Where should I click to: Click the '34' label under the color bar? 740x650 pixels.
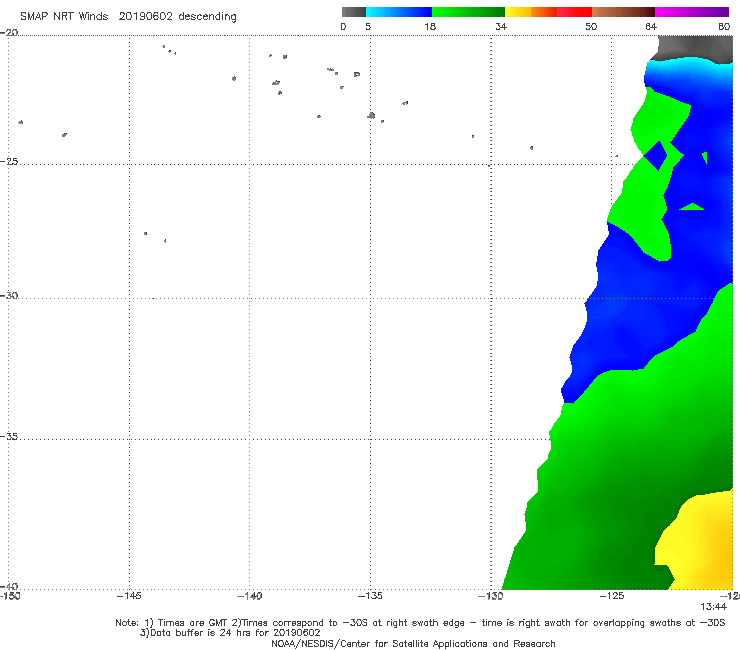point(501,26)
